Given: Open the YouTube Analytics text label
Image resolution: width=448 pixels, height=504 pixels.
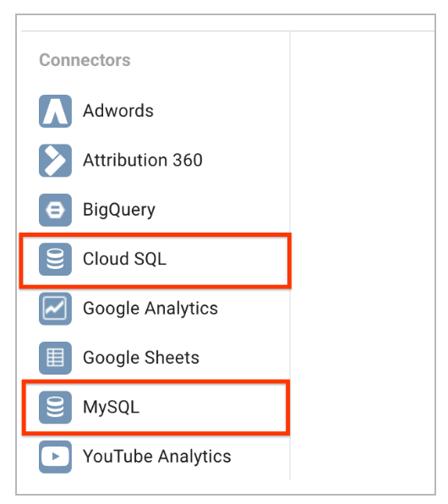Looking at the screenshot, I should pos(157,457).
